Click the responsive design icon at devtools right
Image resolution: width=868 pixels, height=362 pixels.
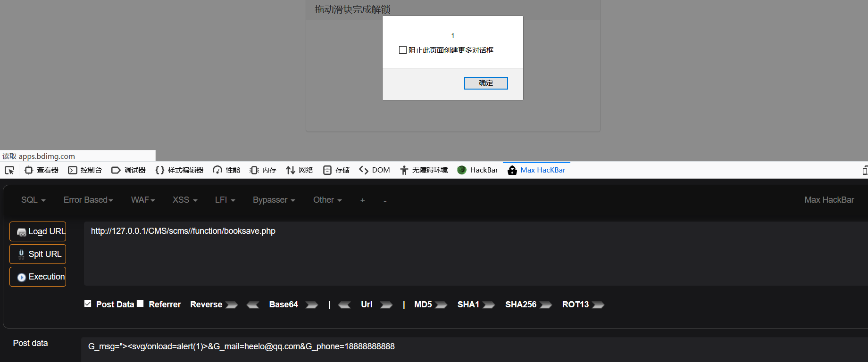click(x=865, y=170)
